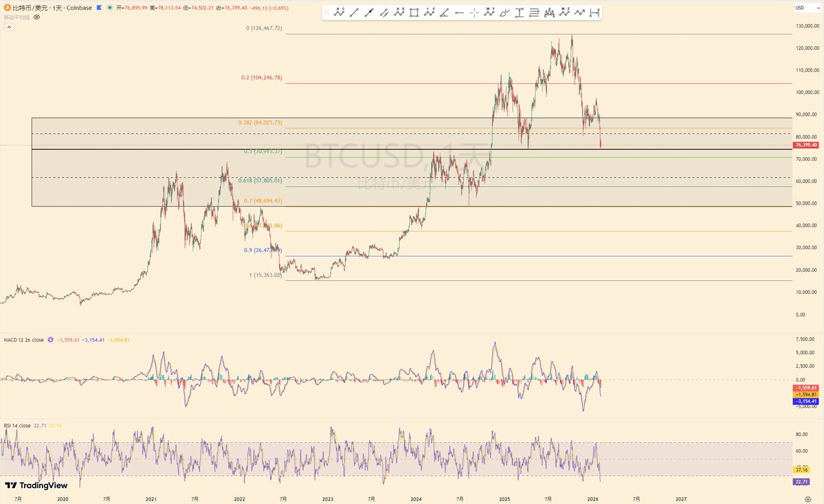The image size is (824, 504).
Task: Click the RSI value label 37.16
Action: [x=802, y=470]
